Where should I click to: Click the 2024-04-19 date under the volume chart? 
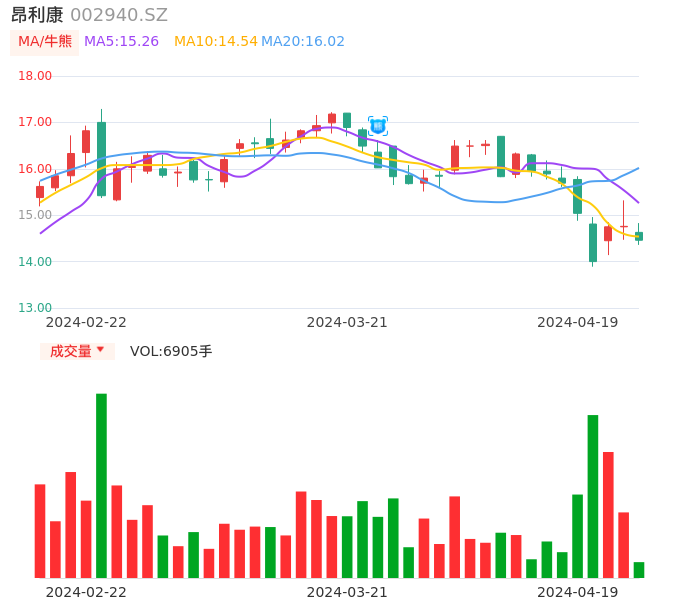click(x=578, y=592)
